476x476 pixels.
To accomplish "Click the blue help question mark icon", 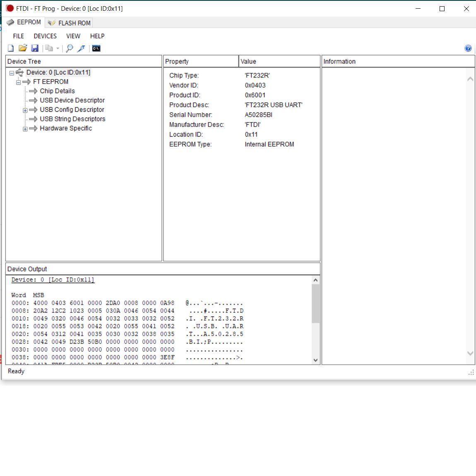I will pos(468,48).
